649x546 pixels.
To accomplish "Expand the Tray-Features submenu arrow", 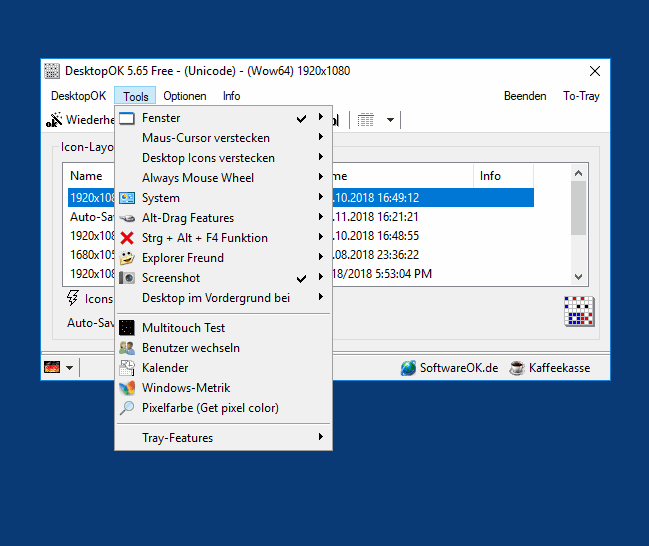I will point(321,437).
